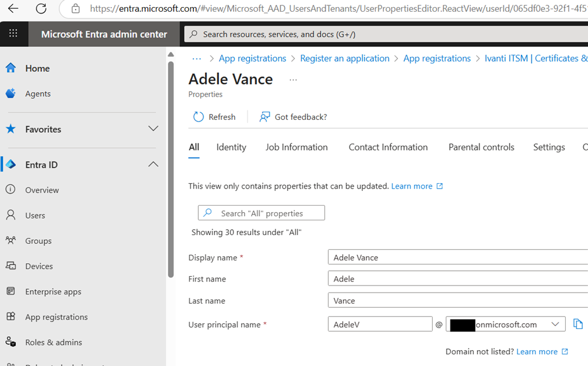Click the Search All properties field

(261, 213)
